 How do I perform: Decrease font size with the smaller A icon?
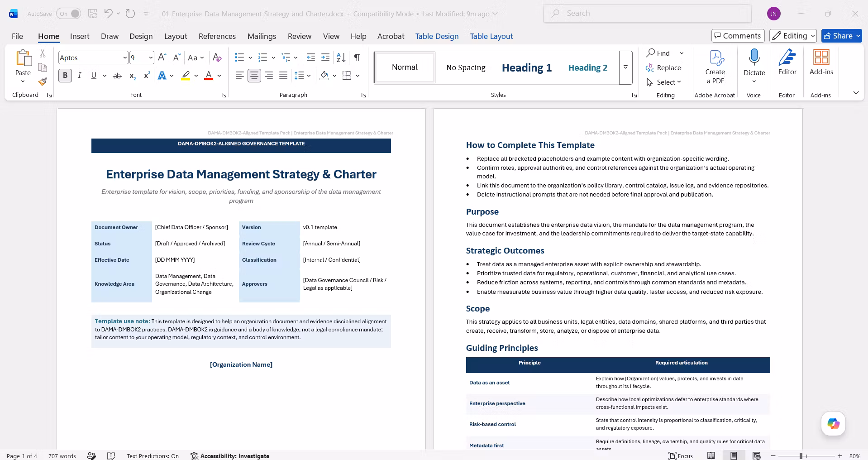177,57
